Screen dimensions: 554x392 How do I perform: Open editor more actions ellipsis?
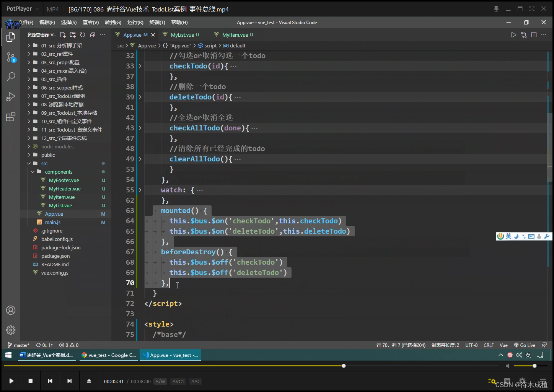[544, 35]
